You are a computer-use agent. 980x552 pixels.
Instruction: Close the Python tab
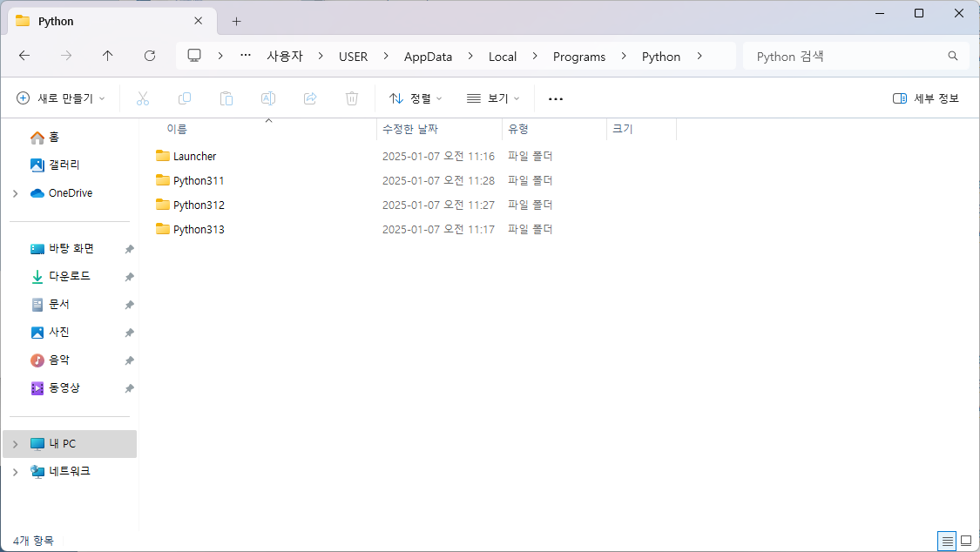tap(198, 21)
